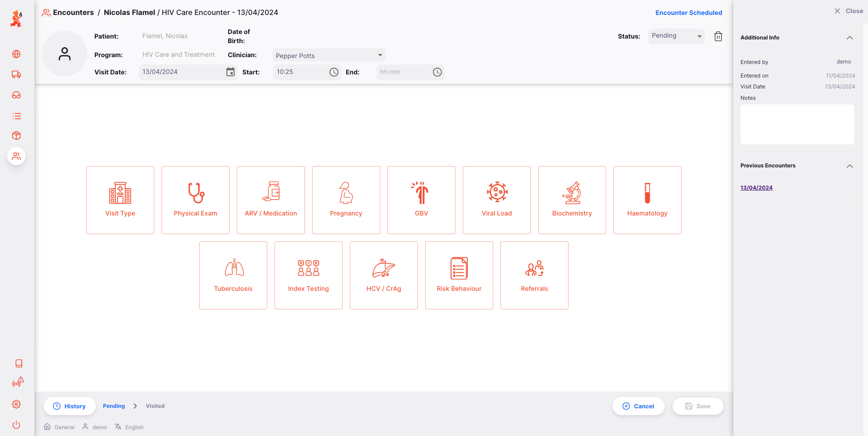Viewport: 868px width, 436px height.
Task: Collapse the Previous Encounters section
Action: 849,166
